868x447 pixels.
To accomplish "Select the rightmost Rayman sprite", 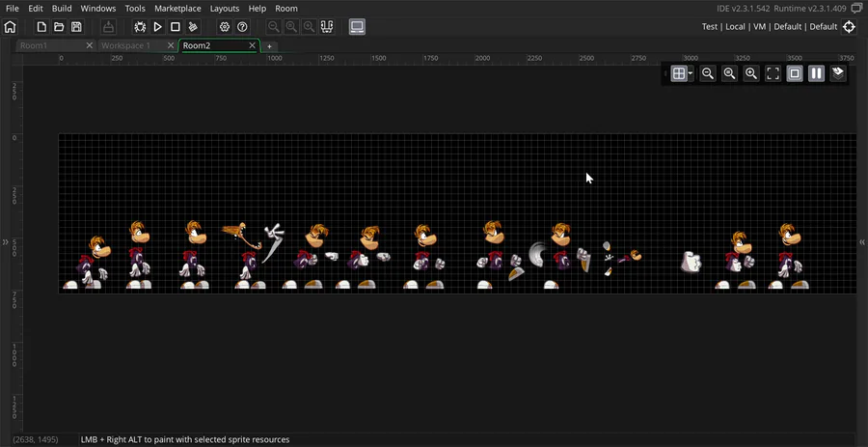I will 788,256.
